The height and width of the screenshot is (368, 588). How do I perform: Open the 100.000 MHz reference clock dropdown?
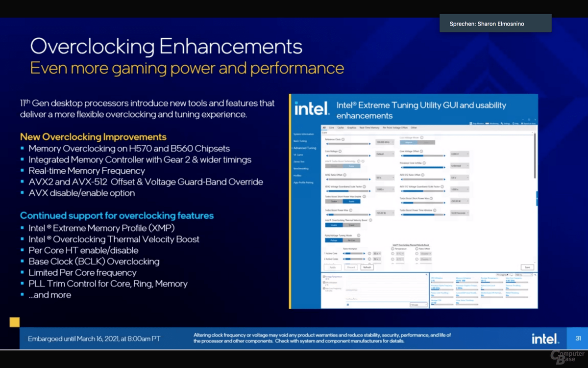click(x=385, y=142)
